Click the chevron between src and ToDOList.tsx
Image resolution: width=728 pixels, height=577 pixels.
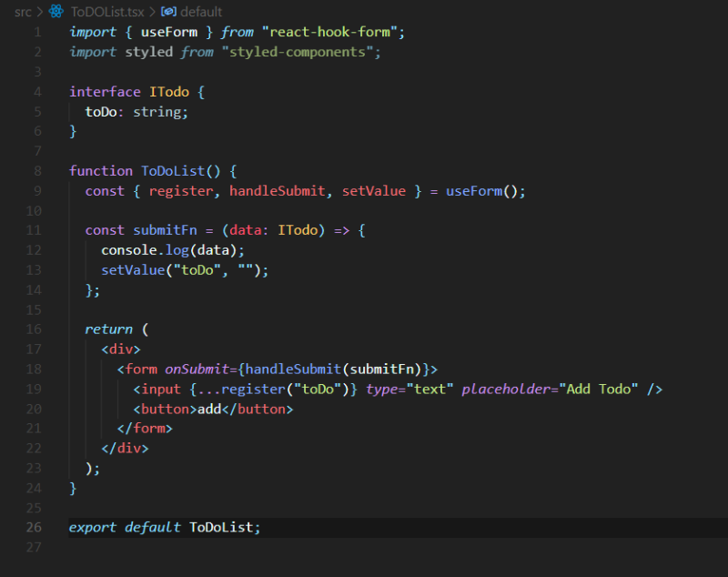pyautogui.click(x=40, y=12)
